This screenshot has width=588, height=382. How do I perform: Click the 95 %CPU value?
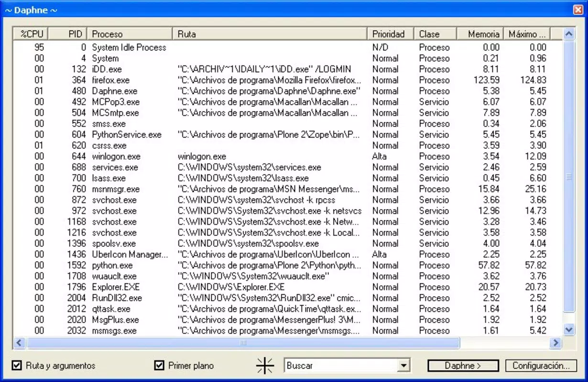[x=39, y=47]
